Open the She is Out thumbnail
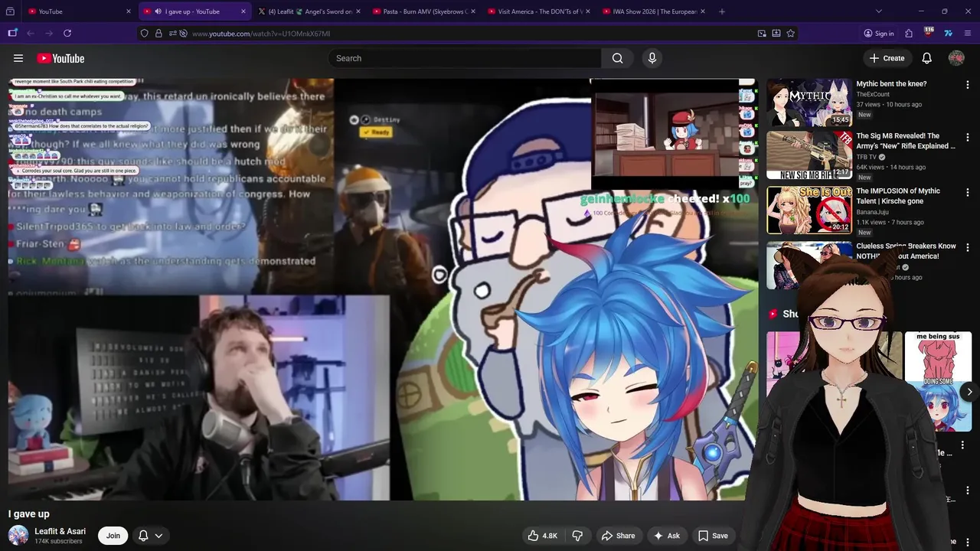 809,210
